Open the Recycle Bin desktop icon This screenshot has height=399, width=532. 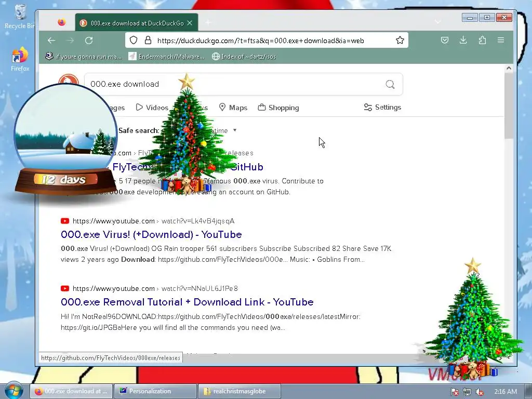pos(20,16)
